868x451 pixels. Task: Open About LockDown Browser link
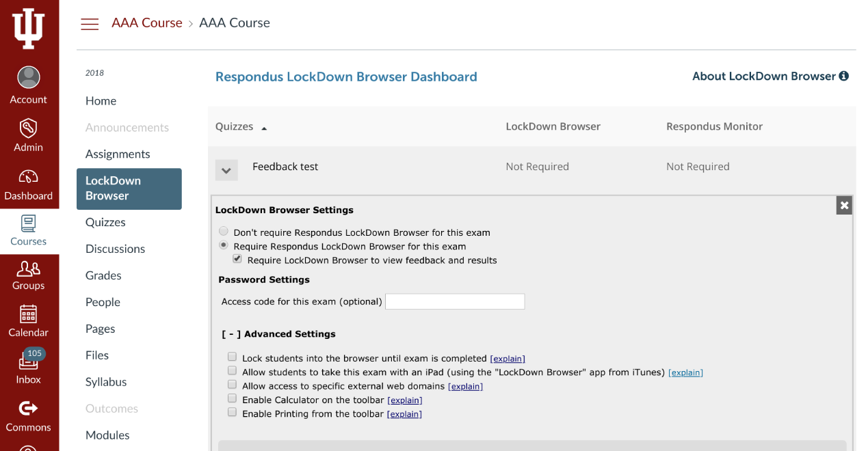tap(764, 76)
